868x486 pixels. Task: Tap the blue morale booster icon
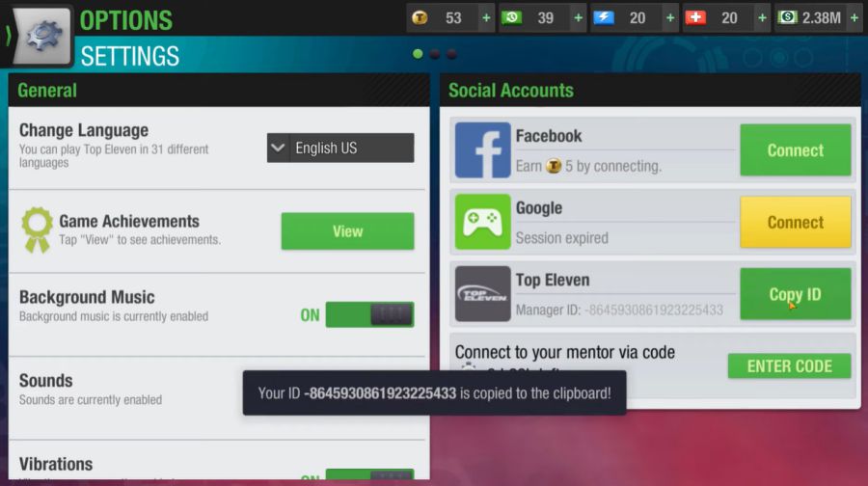coord(604,18)
